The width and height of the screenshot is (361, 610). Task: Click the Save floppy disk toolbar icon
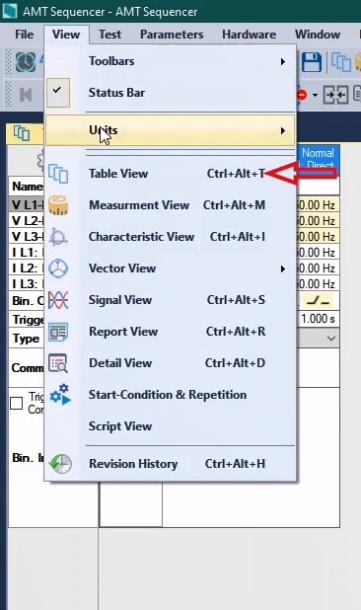pyautogui.click(x=312, y=62)
